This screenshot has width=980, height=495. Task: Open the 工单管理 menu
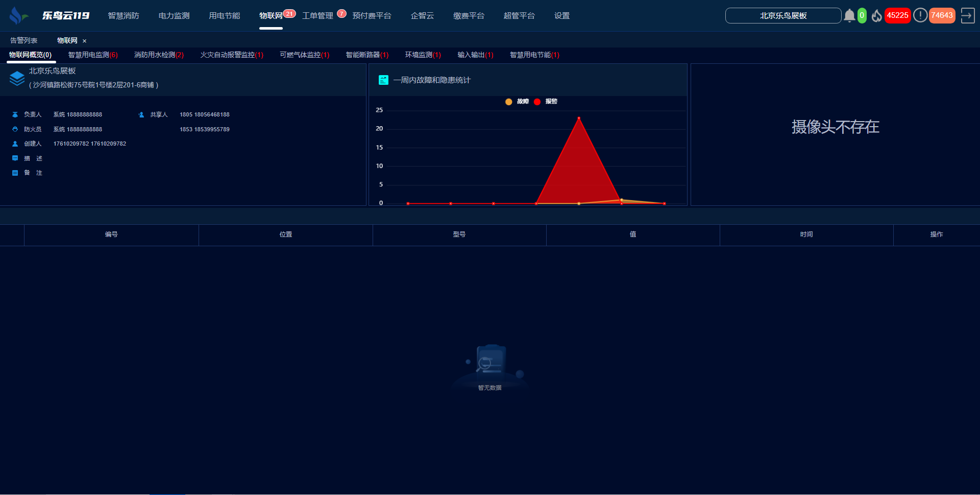(x=317, y=16)
